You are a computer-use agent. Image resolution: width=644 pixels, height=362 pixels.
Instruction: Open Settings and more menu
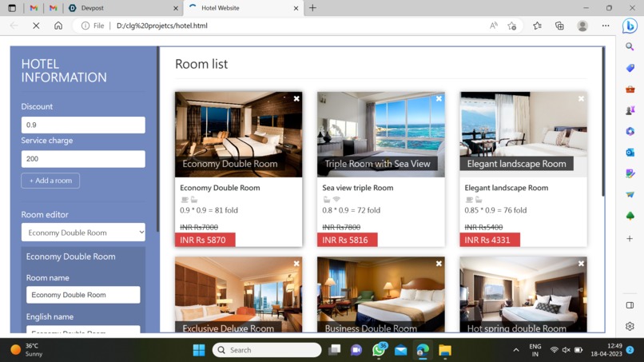pyautogui.click(x=606, y=26)
